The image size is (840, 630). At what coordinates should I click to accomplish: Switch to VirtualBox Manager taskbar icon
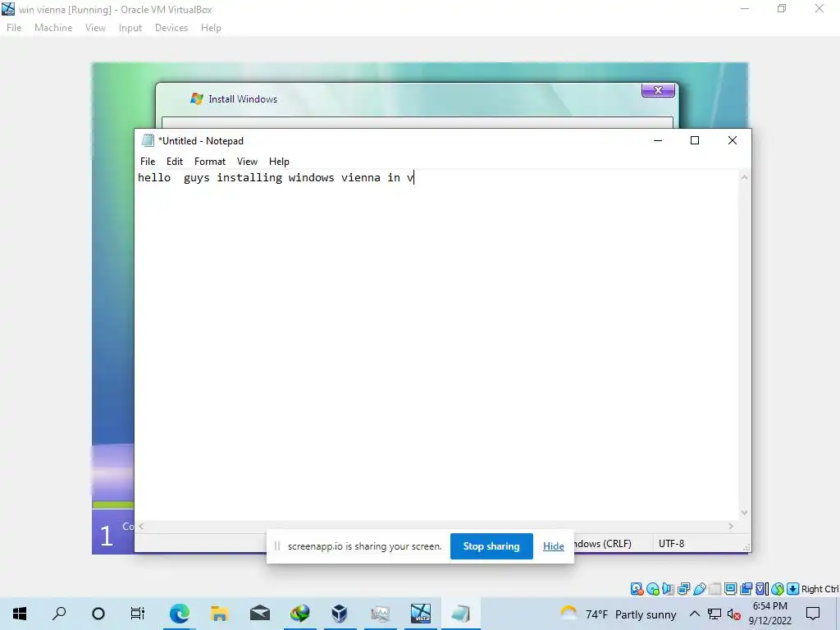[x=340, y=614]
